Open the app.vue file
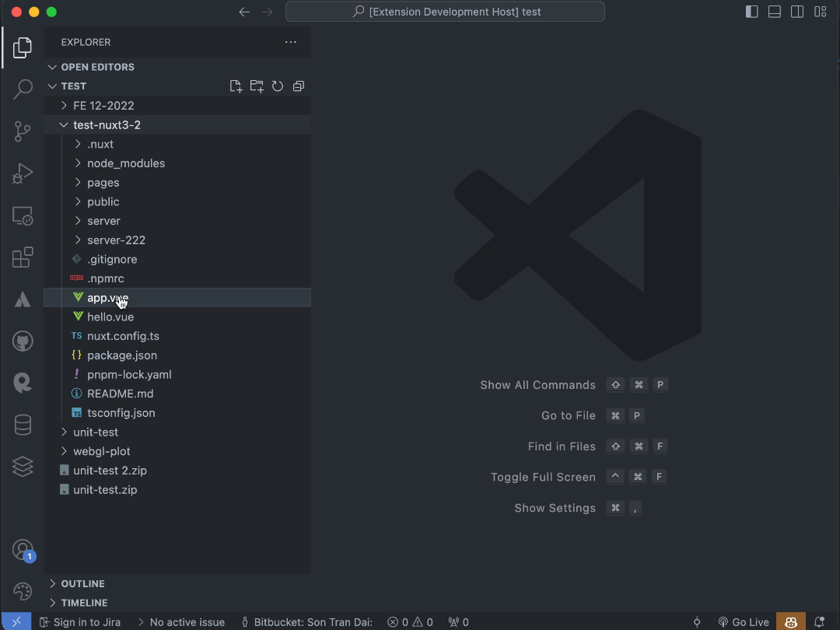This screenshot has width=840, height=630. point(177,298)
